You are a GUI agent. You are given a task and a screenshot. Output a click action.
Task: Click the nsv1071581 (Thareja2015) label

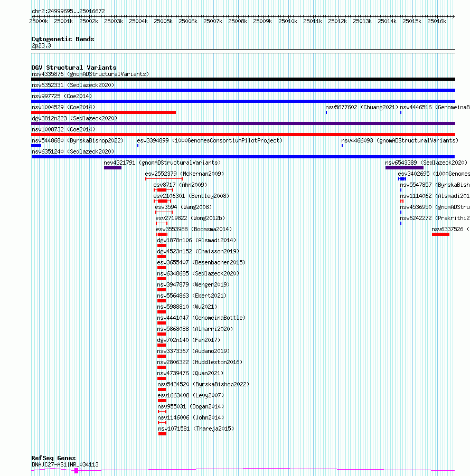(196, 429)
